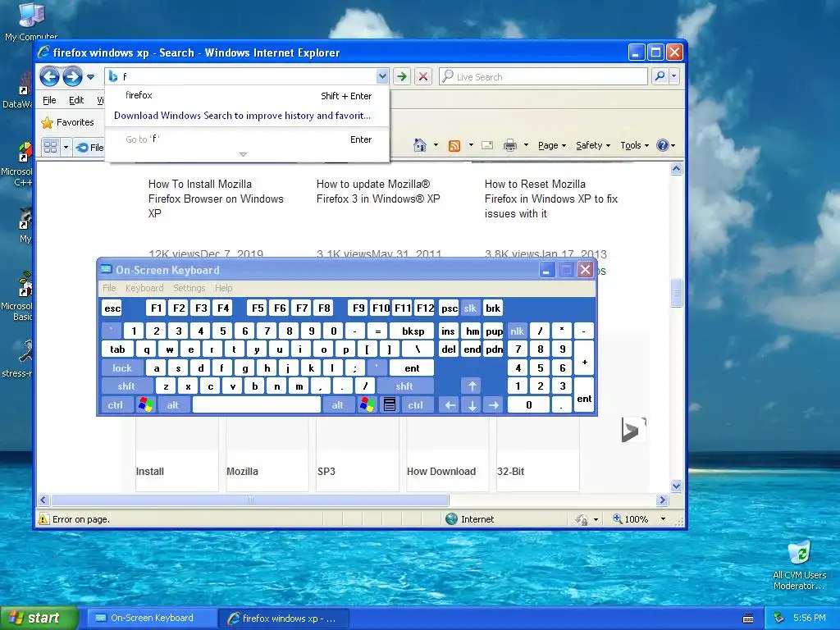The width and height of the screenshot is (840, 630).
Task: Open the zoom level 100% dropdown
Action: 663,519
